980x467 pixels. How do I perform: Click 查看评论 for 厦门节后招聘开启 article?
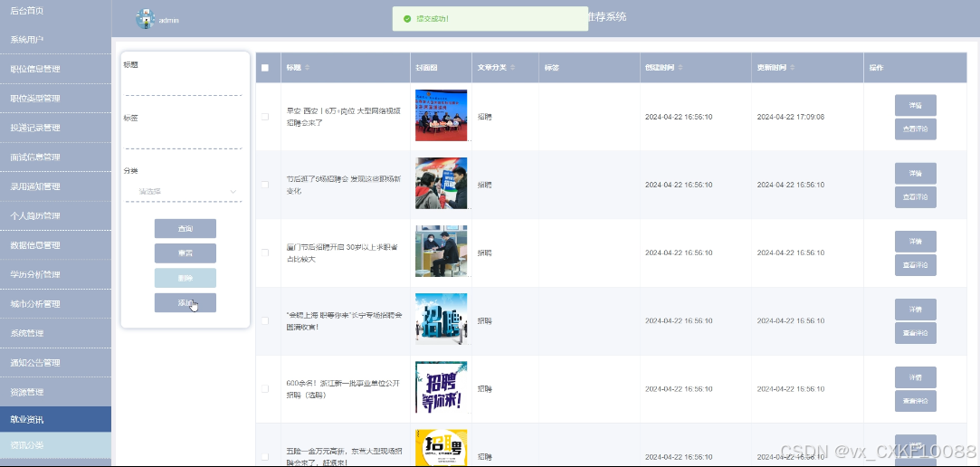coord(915,265)
